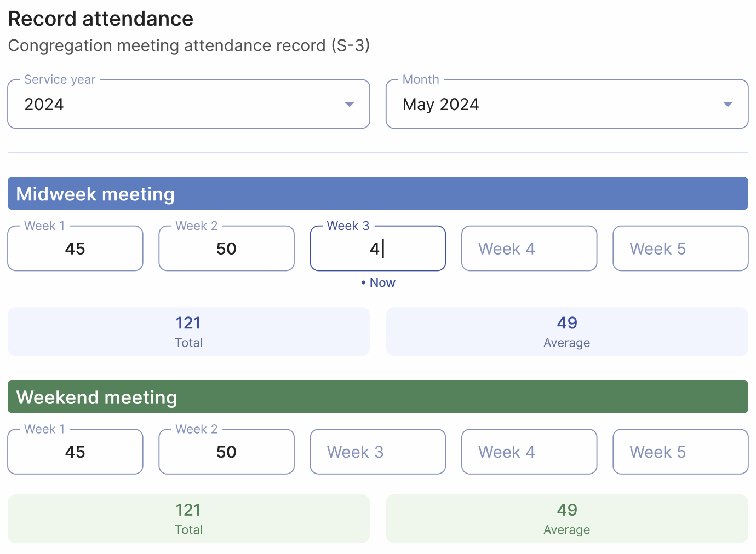Click the Month dropdown arrow

[x=728, y=104]
